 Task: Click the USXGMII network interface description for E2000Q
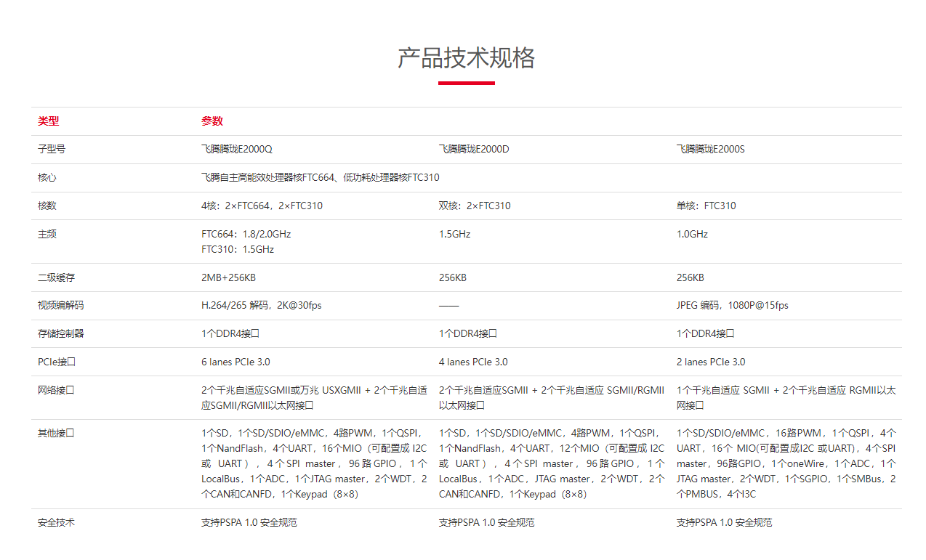pos(314,398)
